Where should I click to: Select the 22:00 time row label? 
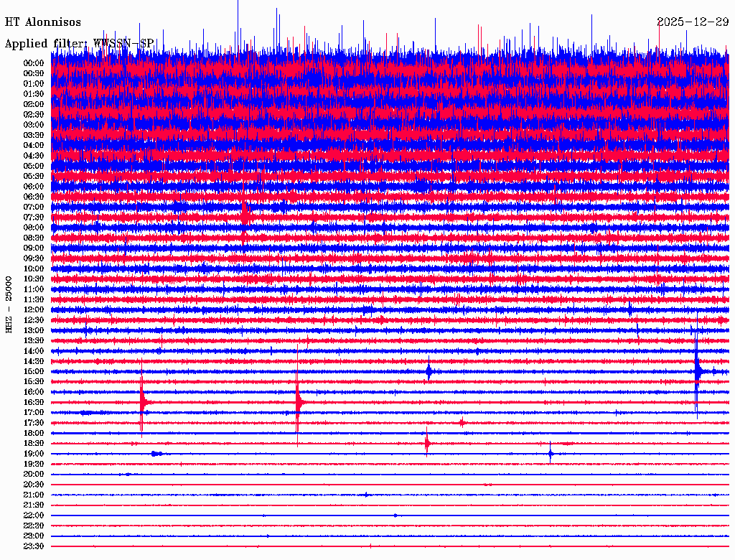pyautogui.click(x=34, y=515)
